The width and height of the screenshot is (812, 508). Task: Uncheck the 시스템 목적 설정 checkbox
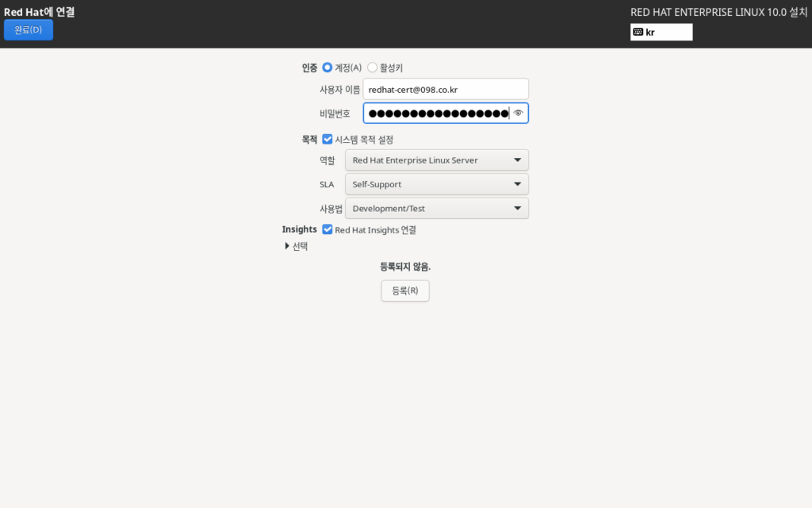point(327,140)
